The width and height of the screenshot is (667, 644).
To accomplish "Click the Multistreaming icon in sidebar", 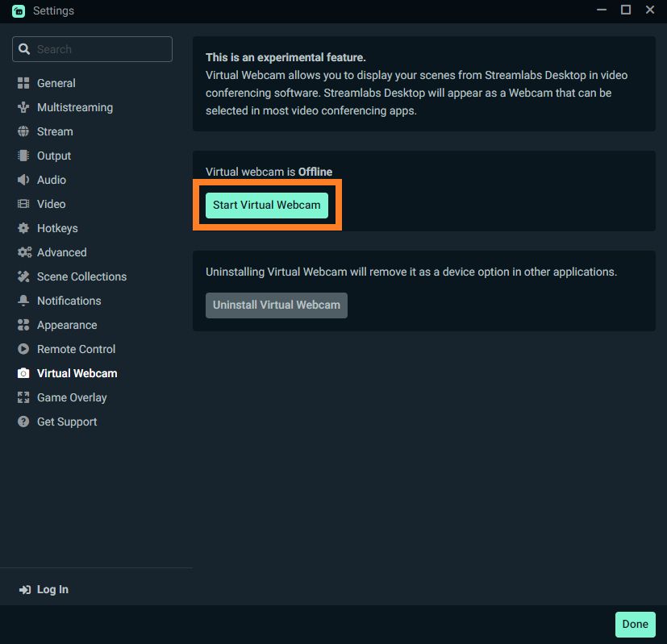I will [23, 107].
